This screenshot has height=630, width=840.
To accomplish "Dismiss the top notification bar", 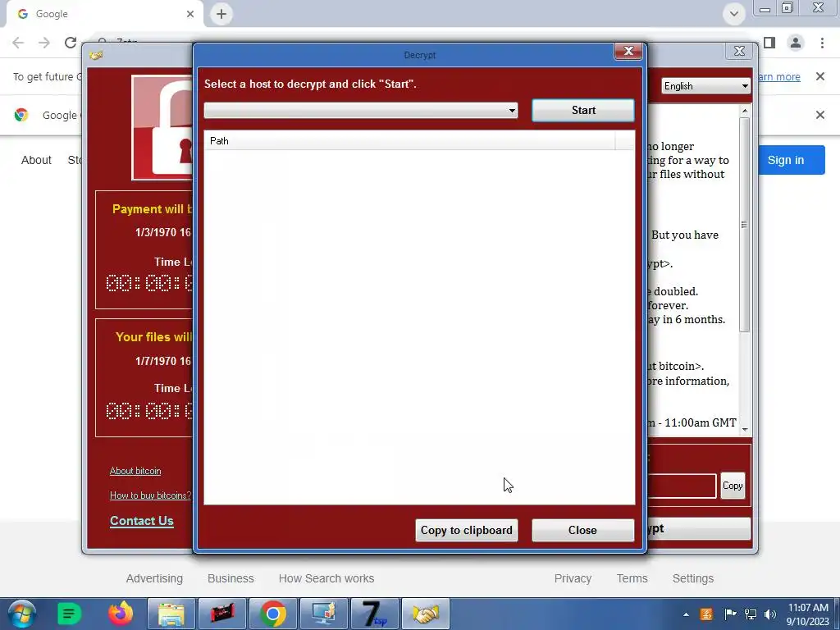I will [x=819, y=76].
